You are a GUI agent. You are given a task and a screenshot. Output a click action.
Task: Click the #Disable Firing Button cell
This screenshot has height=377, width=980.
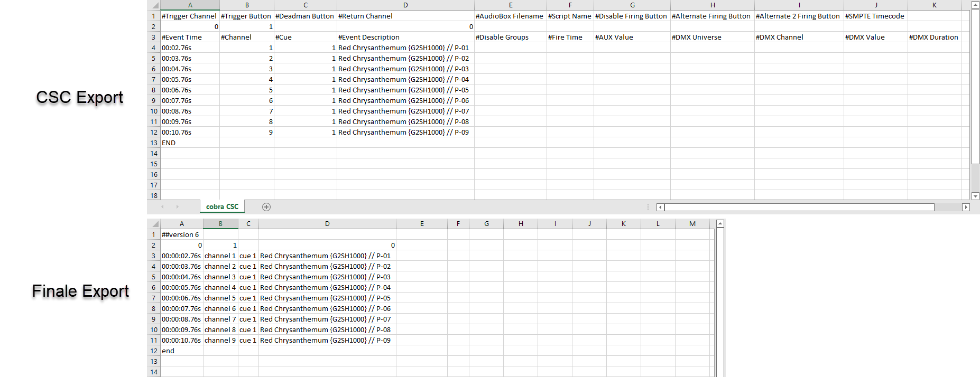(632, 16)
